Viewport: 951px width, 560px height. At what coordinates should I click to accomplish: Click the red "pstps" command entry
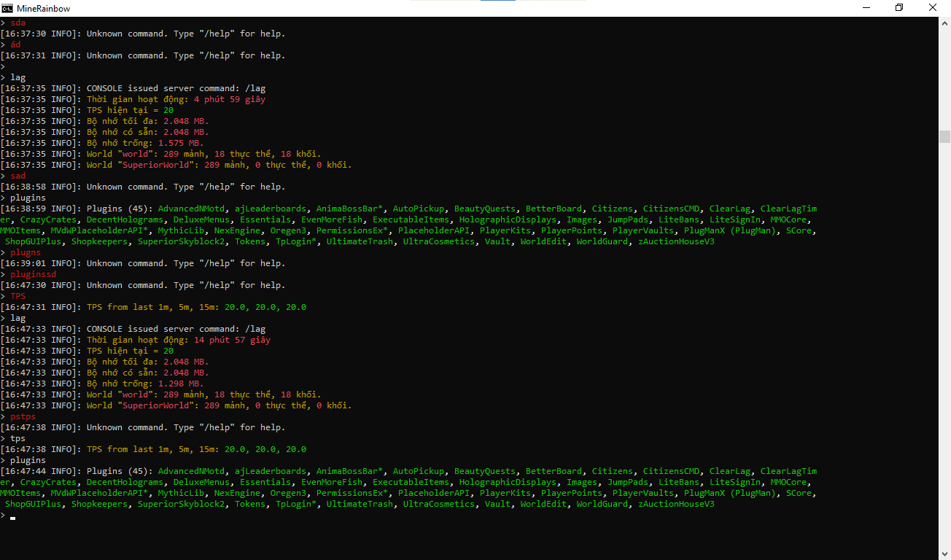point(23,416)
